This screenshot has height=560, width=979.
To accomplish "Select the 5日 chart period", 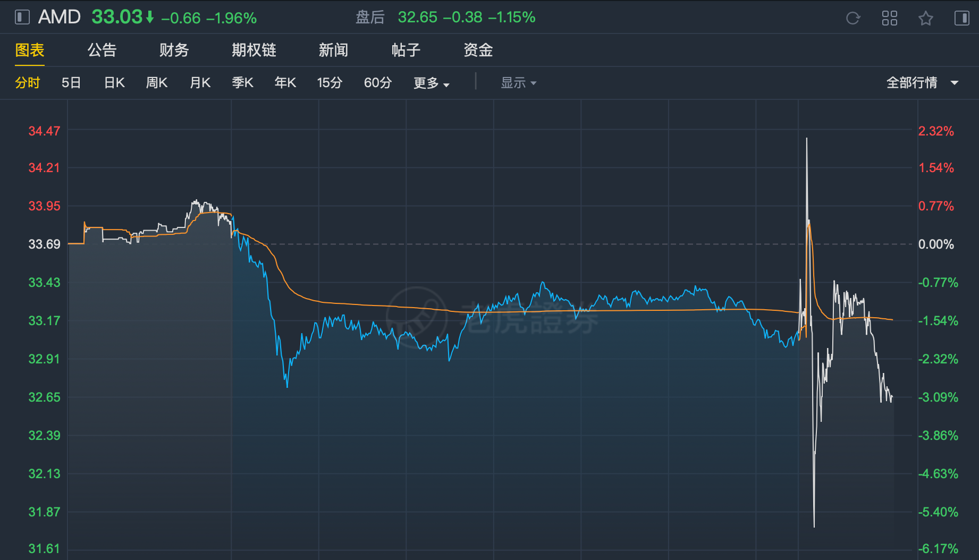I will pyautogui.click(x=71, y=83).
